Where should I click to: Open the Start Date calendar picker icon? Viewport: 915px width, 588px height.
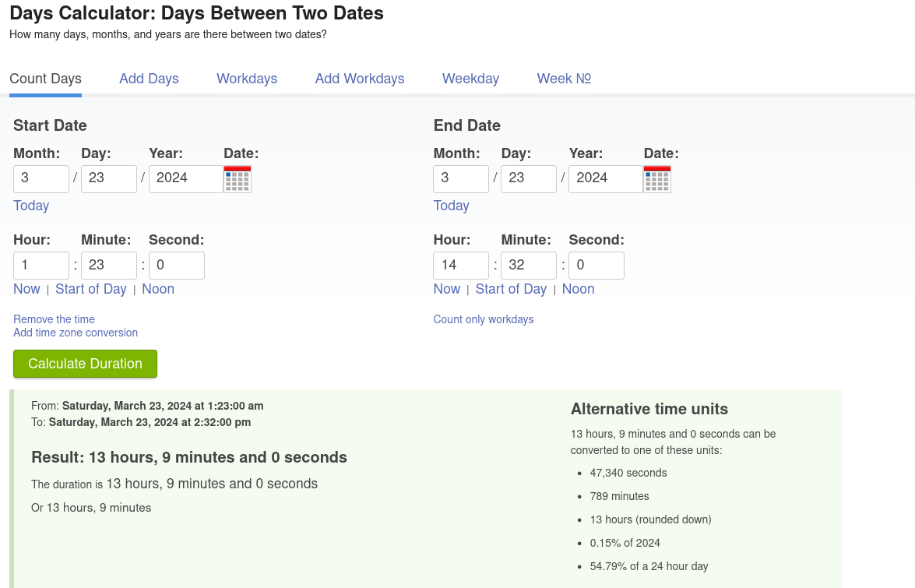[238, 179]
